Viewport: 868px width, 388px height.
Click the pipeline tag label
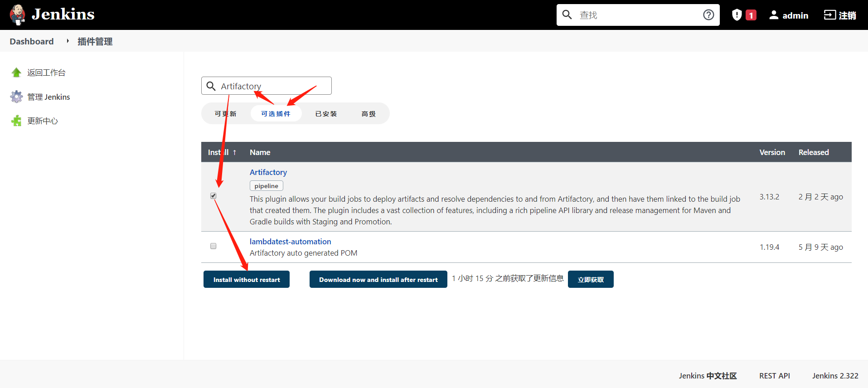[x=267, y=186]
